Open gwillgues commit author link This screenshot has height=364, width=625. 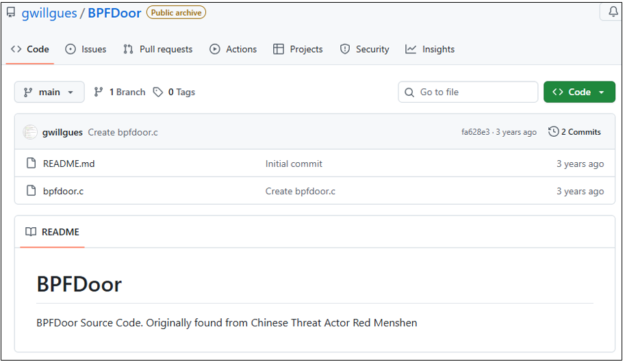[x=62, y=132]
